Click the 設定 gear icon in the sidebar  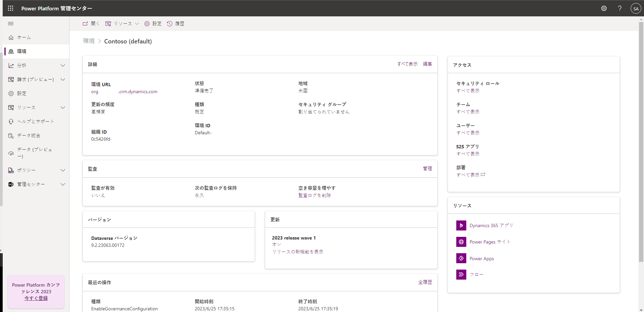[11, 94]
